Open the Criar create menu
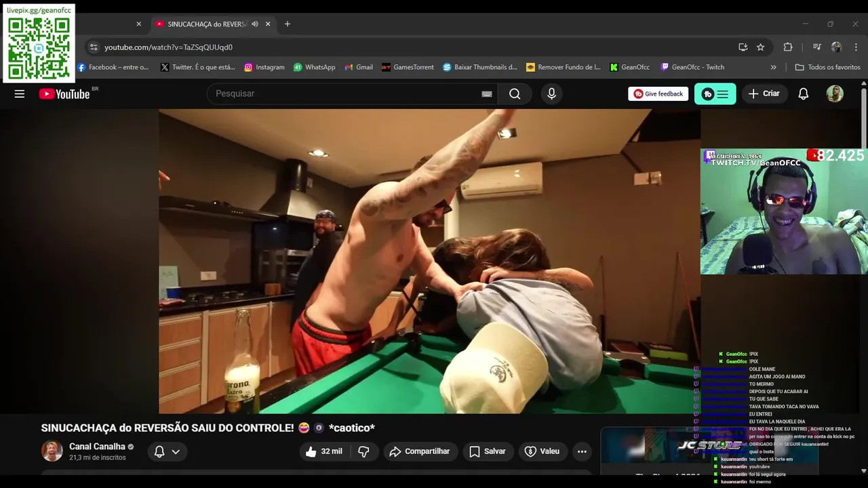Image resolution: width=868 pixels, height=488 pixels. click(764, 94)
